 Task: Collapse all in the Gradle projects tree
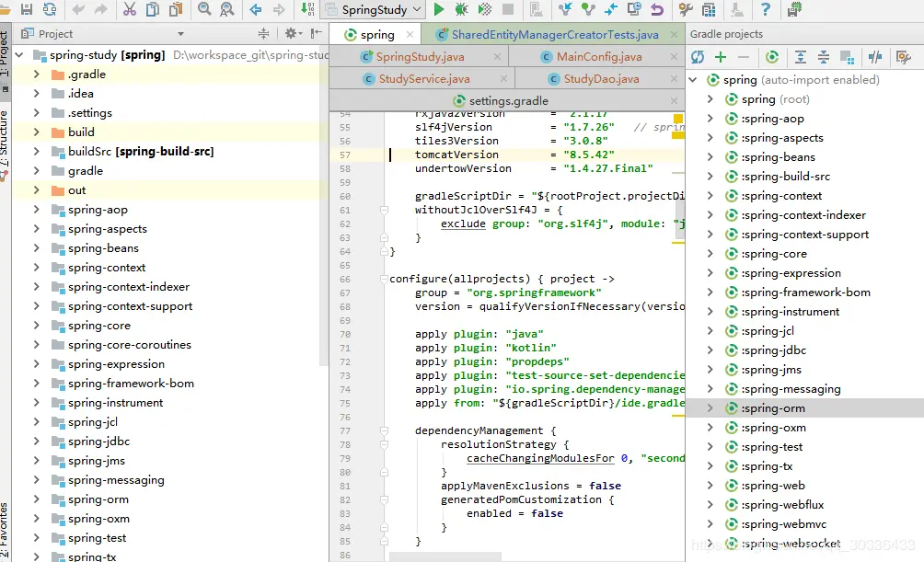(824, 57)
